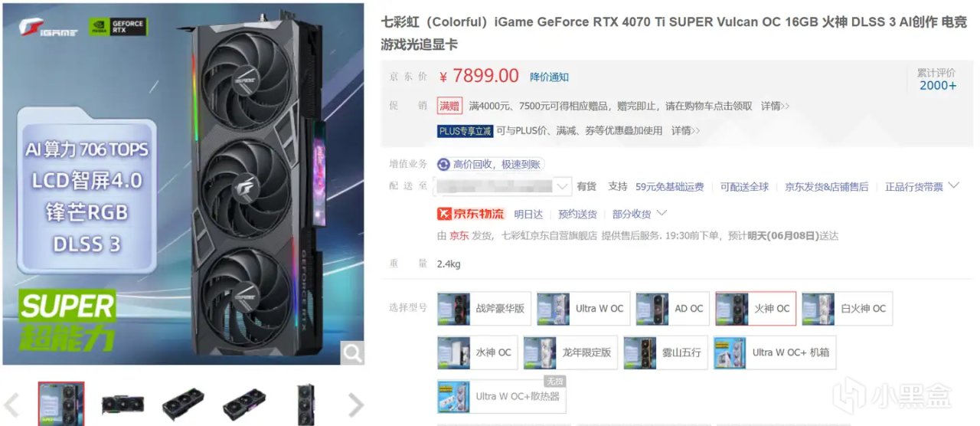The image size is (980, 426).
Task: Select the 龙年限定版 model option
Action: (x=570, y=352)
